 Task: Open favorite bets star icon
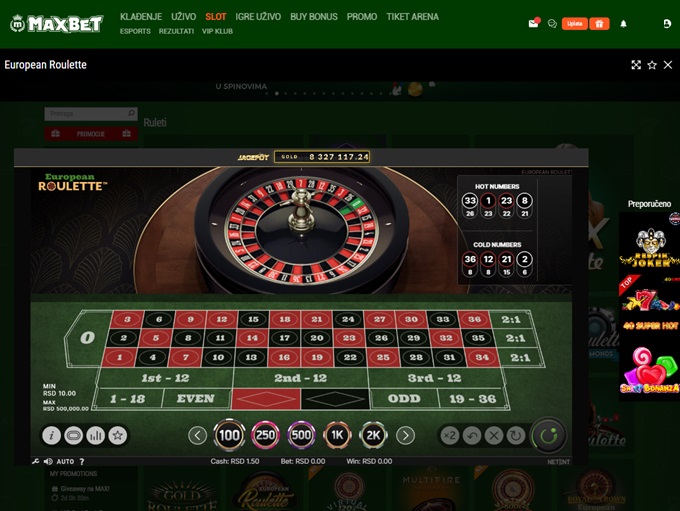118,435
